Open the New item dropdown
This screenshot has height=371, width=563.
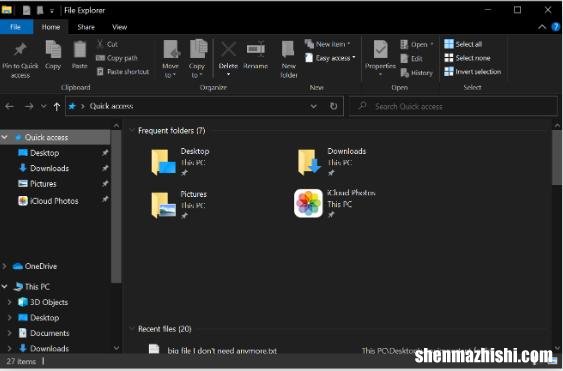point(327,44)
